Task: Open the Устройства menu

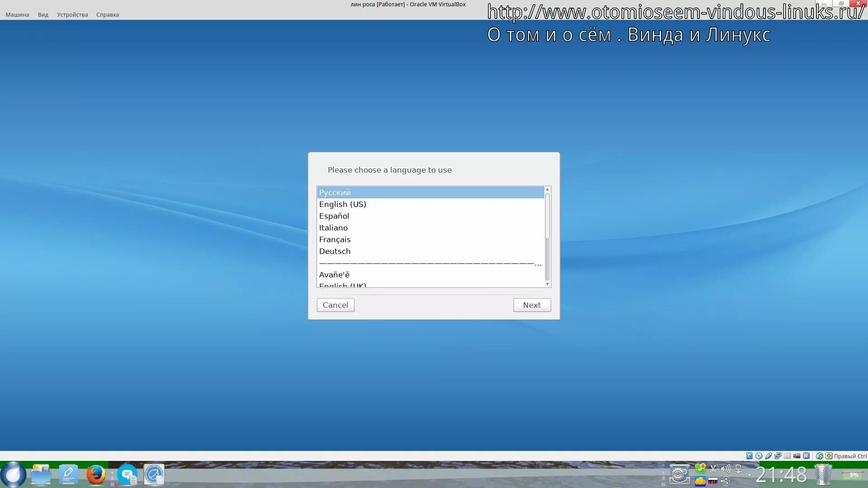Action: click(x=72, y=14)
